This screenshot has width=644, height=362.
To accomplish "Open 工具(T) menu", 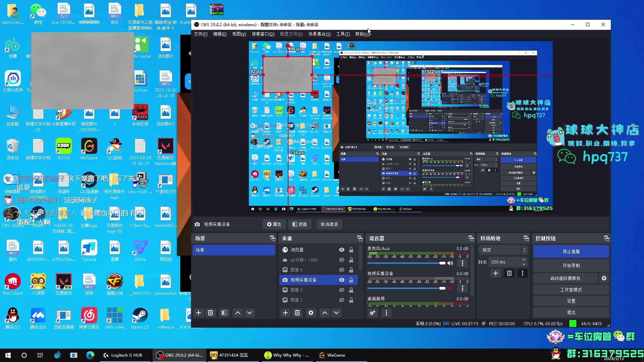I will pyautogui.click(x=343, y=34).
